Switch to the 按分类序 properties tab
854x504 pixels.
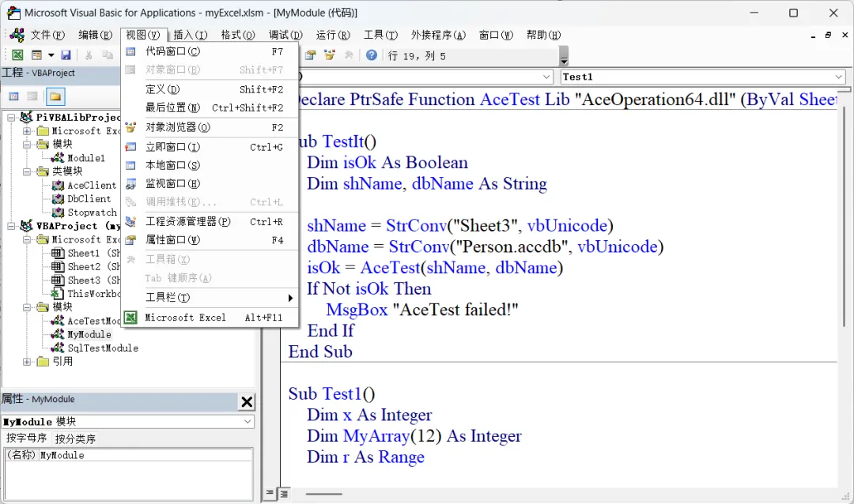(75, 438)
